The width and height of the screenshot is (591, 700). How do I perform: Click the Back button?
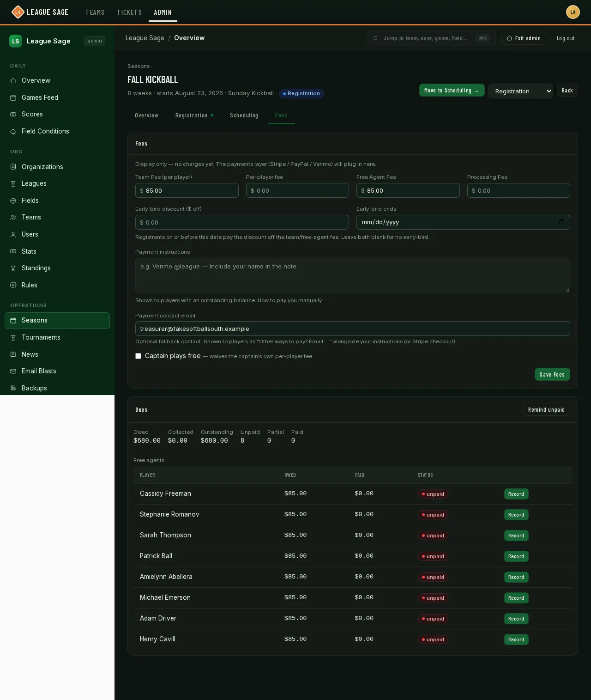[567, 91]
